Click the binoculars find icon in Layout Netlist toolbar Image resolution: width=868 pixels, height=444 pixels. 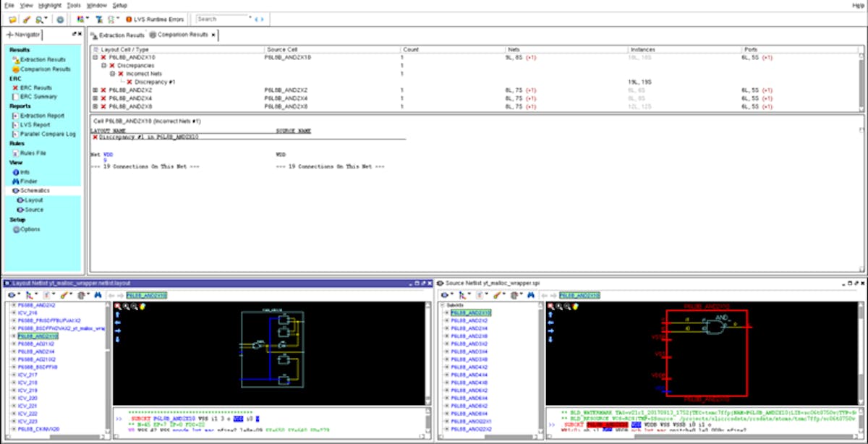point(98,295)
